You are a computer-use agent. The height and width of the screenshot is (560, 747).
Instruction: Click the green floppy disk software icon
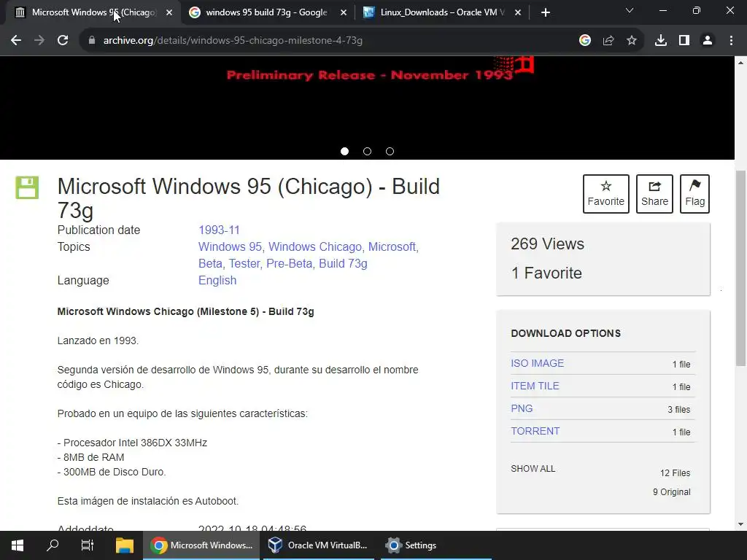(x=27, y=187)
